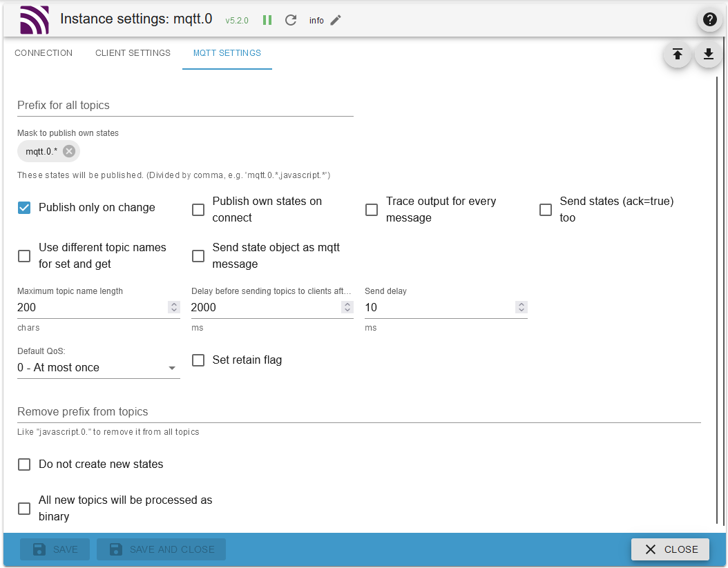Click the vertical scrollbar on the right
728x568 pixels.
click(718, 300)
